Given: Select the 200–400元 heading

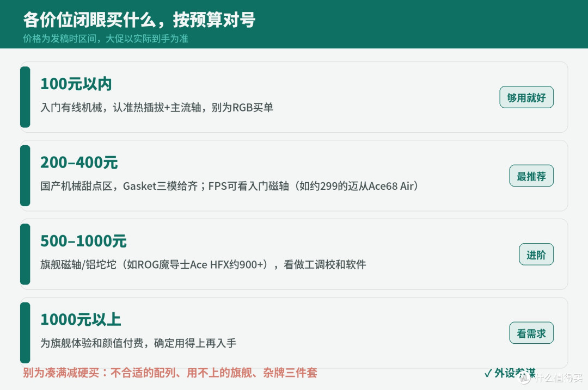Looking at the screenshot, I should (79, 163).
